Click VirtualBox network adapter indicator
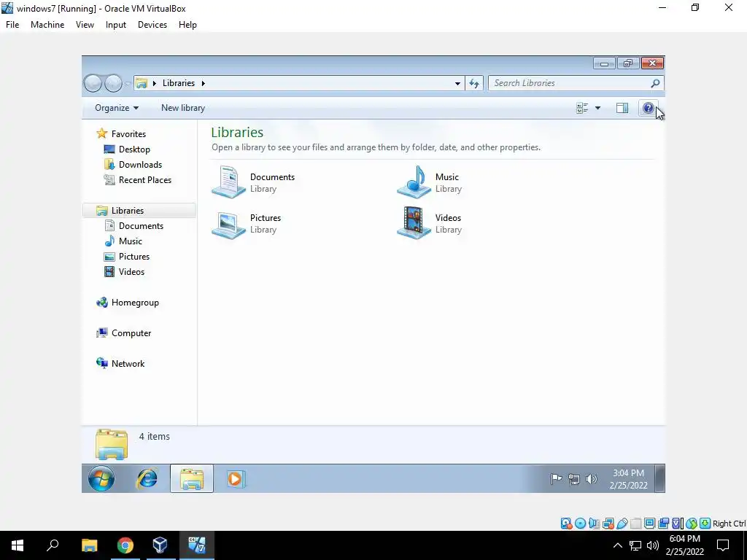Image resolution: width=747 pixels, height=560 pixels. pyautogui.click(x=608, y=524)
